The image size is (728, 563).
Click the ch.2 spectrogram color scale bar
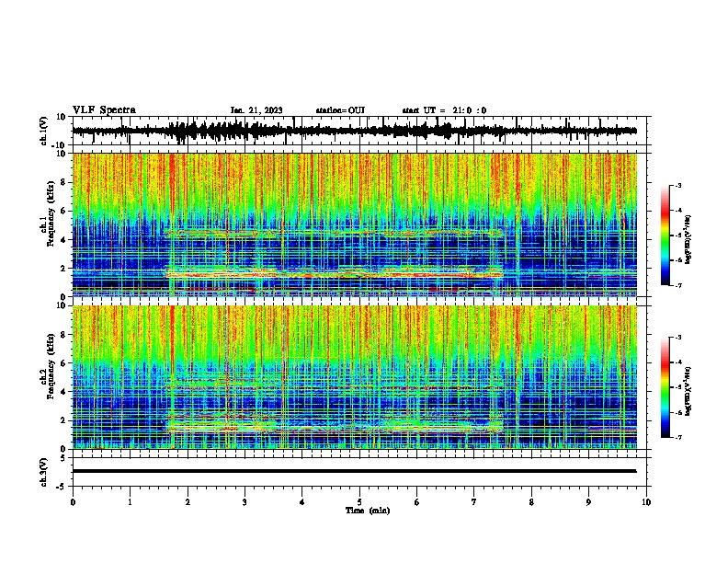pos(665,387)
